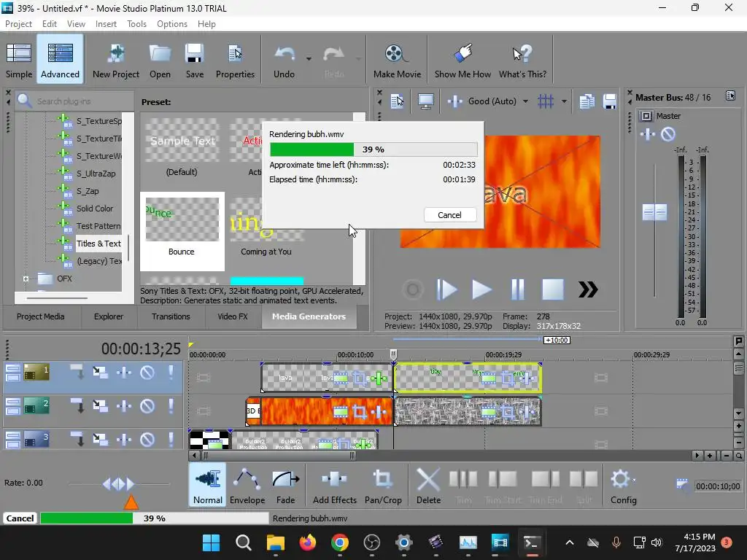Solo video track 2

click(x=171, y=405)
